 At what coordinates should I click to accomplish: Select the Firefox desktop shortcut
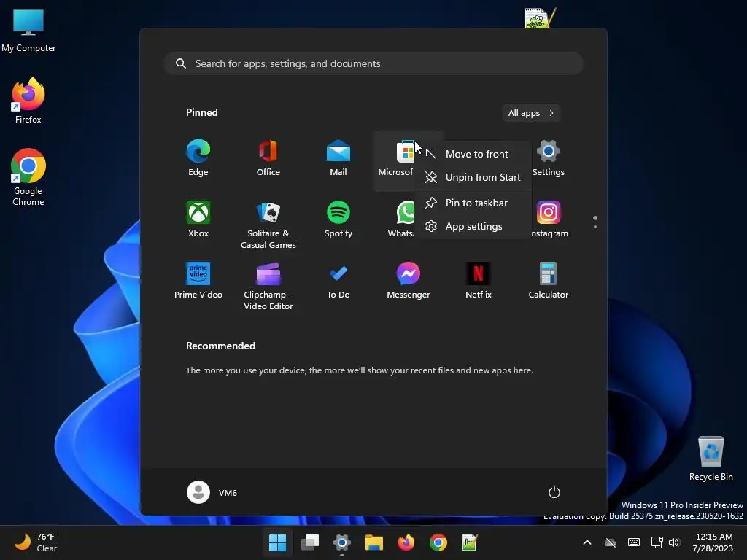coord(28,101)
